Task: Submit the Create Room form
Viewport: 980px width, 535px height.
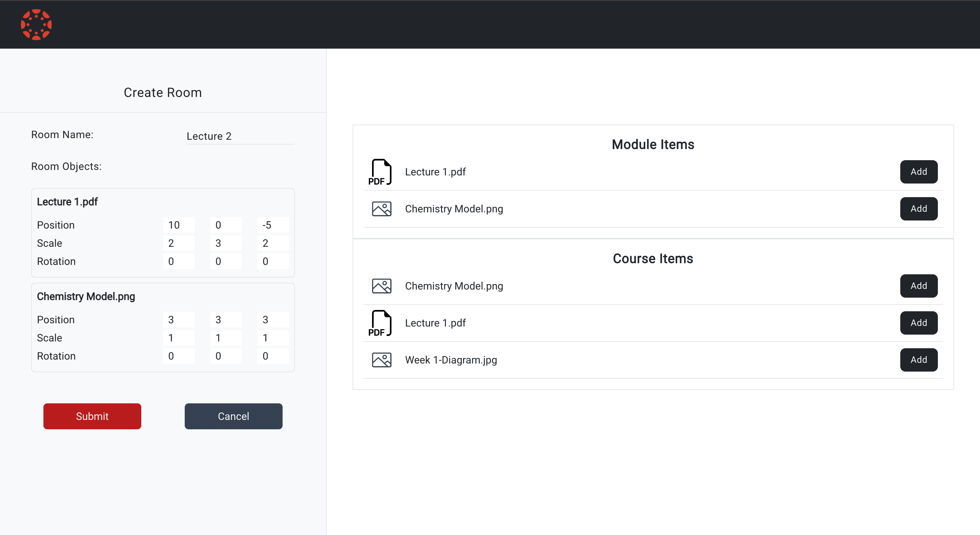Action: click(x=92, y=416)
